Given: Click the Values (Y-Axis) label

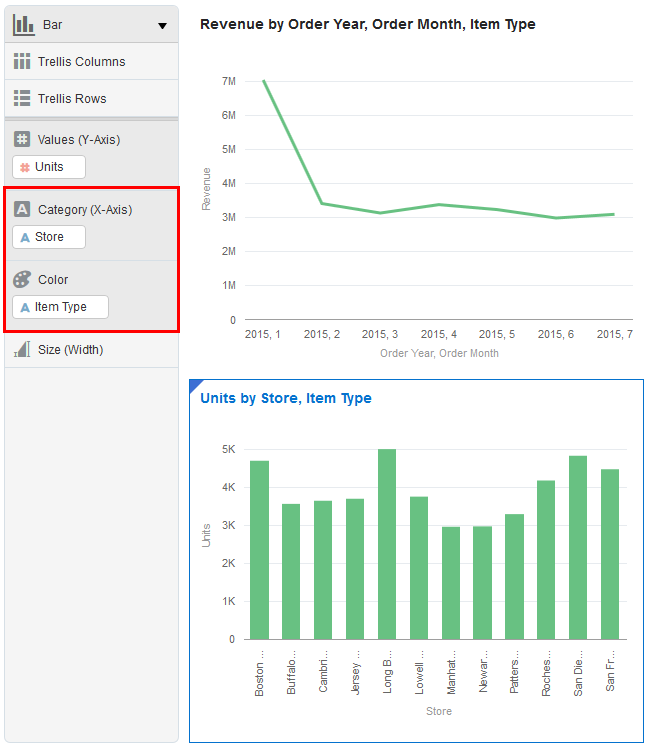Looking at the screenshot, I should [x=79, y=140].
